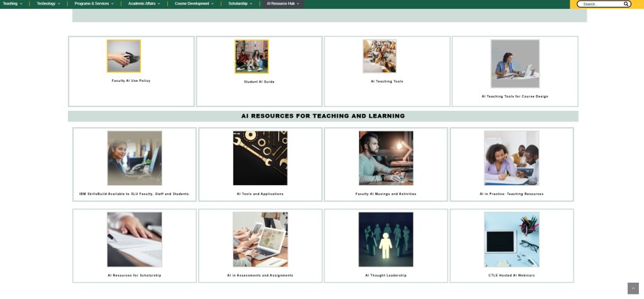Open AI in Practice: Teaching Resources link
644x299 pixels.
point(511,194)
